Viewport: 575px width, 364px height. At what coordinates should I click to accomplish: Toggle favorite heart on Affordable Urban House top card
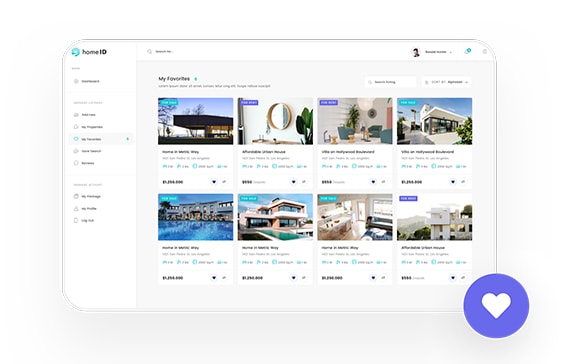click(293, 182)
